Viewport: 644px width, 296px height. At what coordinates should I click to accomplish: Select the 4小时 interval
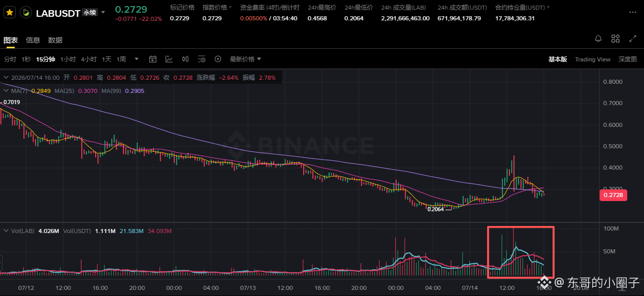point(89,59)
